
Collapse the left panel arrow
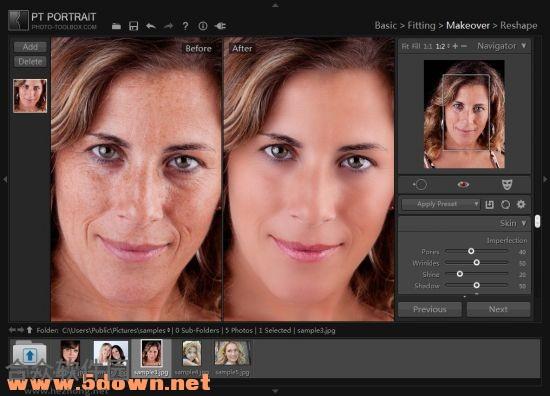(5, 180)
